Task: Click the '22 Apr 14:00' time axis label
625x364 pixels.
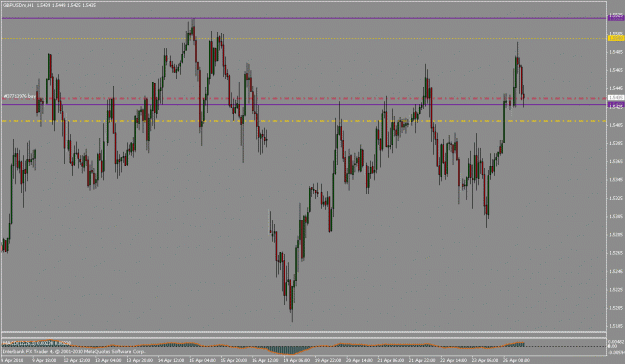Action: (x=454, y=360)
